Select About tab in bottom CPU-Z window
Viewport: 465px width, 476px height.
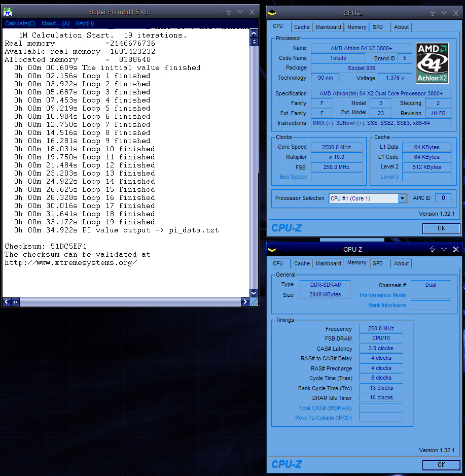[401, 263]
